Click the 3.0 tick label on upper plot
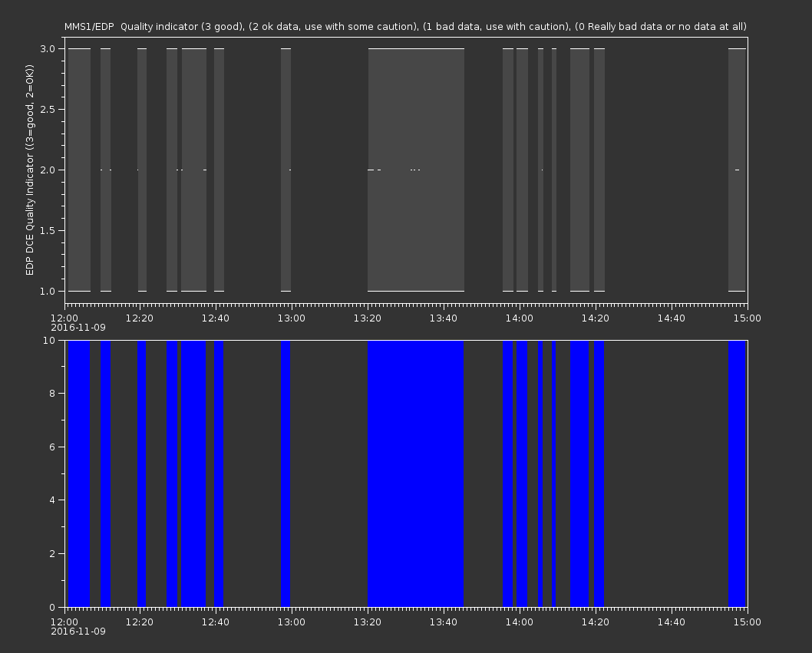812x653 pixels. (x=48, y=48)
